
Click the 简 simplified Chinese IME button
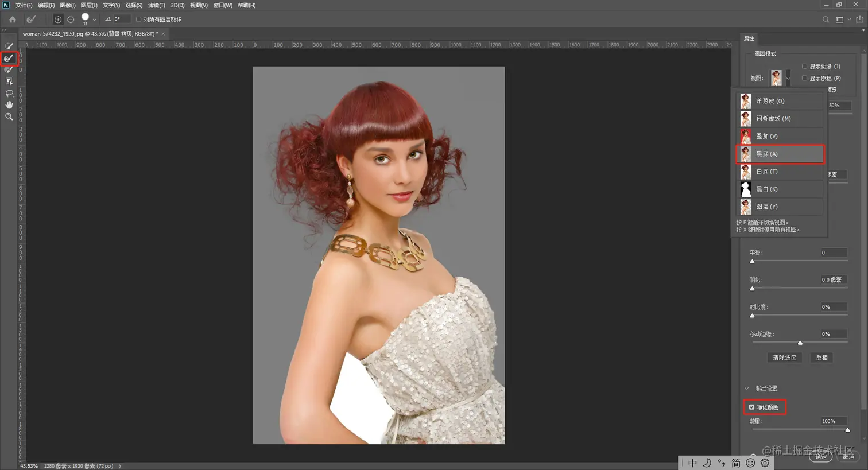[736, 463]
